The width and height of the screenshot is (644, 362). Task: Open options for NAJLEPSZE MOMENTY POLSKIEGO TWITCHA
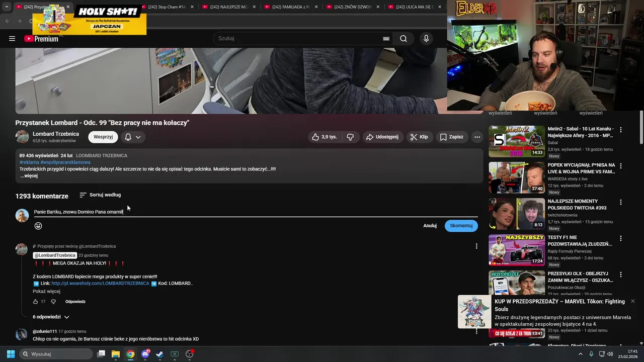[x=620, y=202]
